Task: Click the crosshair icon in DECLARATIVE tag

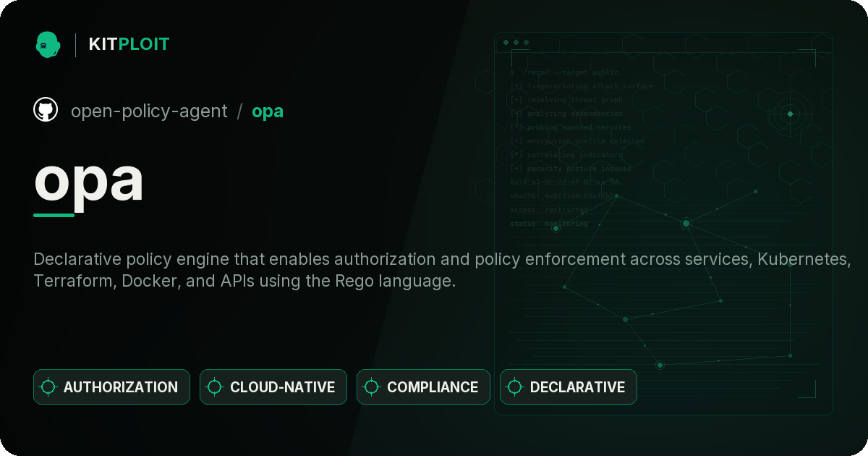Action: [515, 387]
